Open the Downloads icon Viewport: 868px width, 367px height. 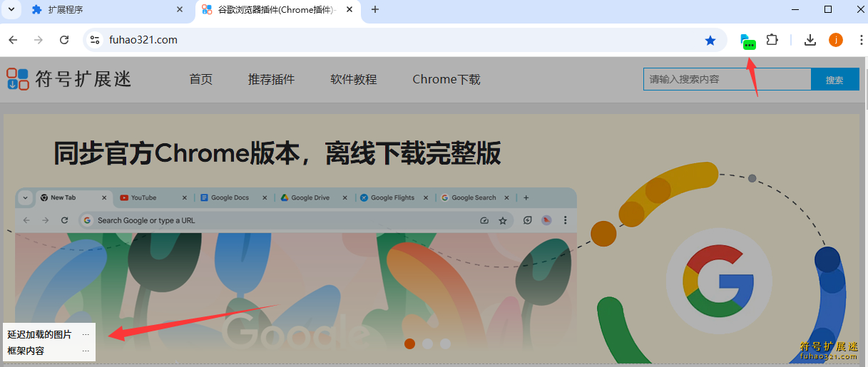click(x=810, y=40)
